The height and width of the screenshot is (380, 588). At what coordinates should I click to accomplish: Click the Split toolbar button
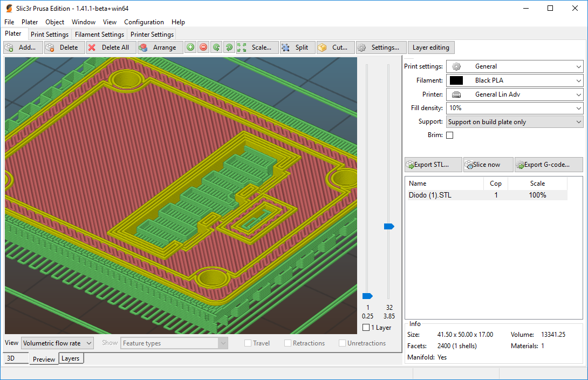(x=297, y=47)
